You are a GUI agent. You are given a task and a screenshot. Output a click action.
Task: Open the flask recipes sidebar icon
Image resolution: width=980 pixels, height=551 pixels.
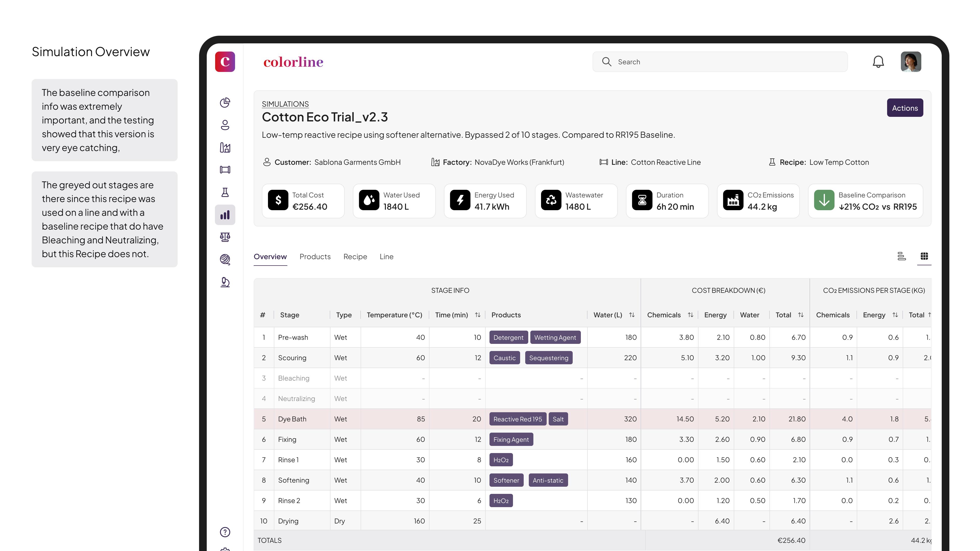225,192
